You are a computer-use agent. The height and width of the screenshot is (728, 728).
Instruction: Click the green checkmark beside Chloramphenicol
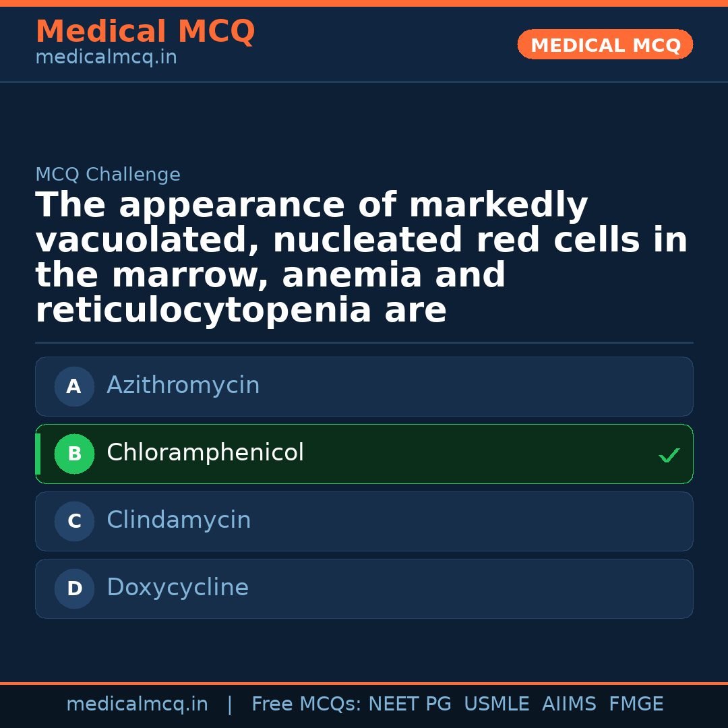tap(669, 456)
